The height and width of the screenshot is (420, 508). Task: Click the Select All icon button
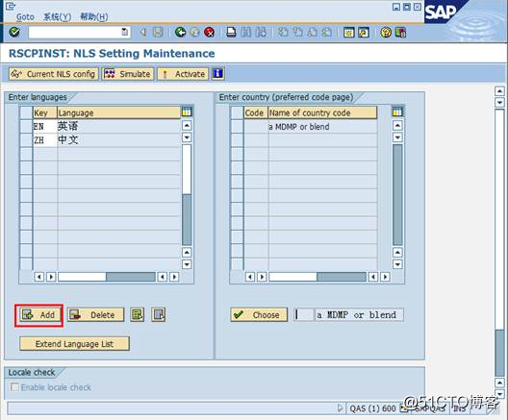(137, 315)
